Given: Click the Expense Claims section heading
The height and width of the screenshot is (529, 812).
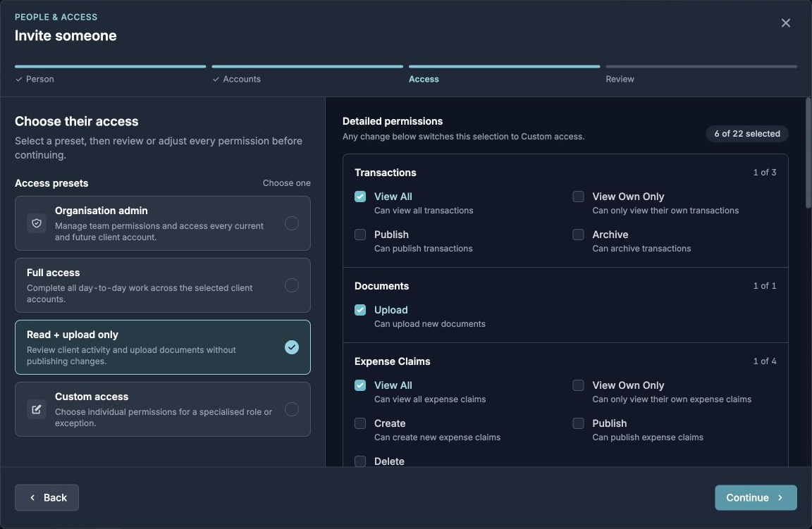Looking at the screenshot, I should (x=392, y=361).
